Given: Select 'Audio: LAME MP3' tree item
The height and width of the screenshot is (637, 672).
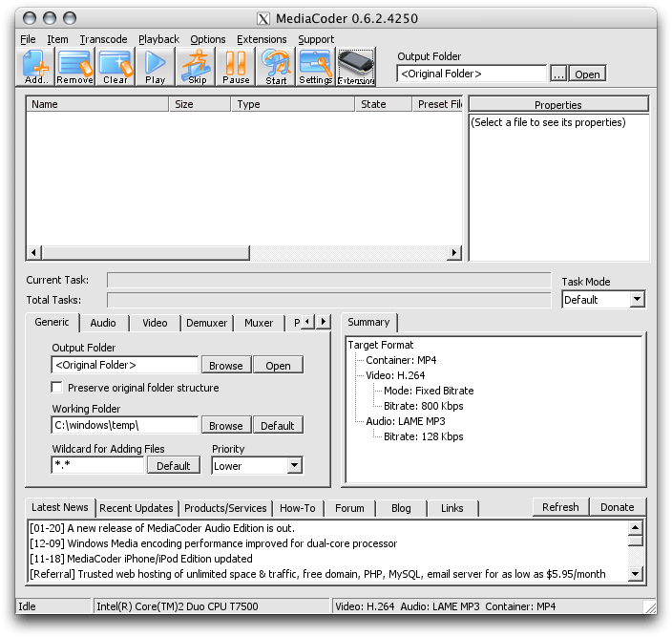Looking at the screenshot, I should pyautogui.click(x=406, y=421).
